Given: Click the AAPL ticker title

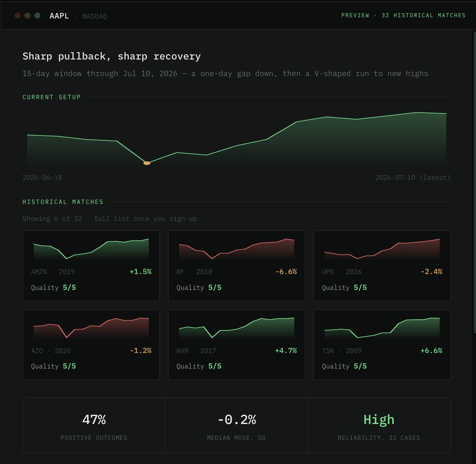Looking at the screenshot, I should click(59, 16).
